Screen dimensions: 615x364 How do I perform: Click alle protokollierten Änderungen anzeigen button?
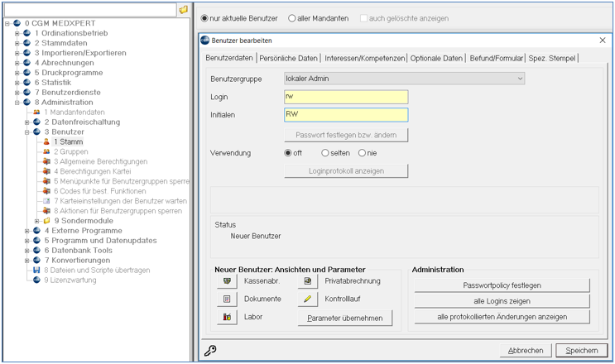point(502,317)
